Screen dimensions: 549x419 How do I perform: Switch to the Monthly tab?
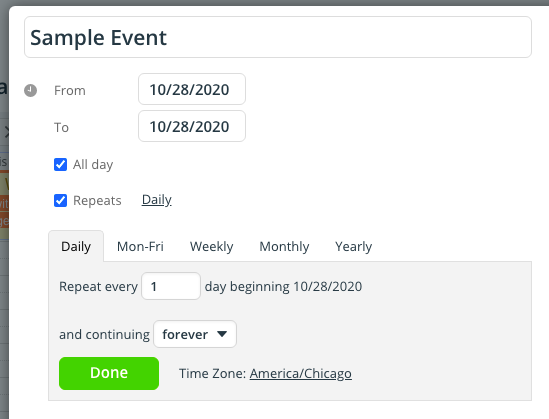click(x=284, y=246)
